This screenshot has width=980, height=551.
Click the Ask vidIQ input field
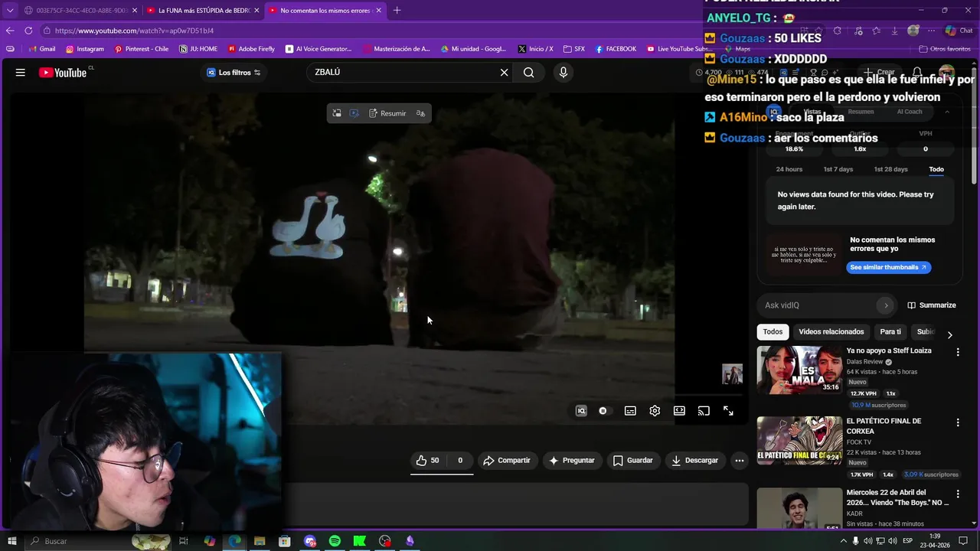(x=819, y=305)
